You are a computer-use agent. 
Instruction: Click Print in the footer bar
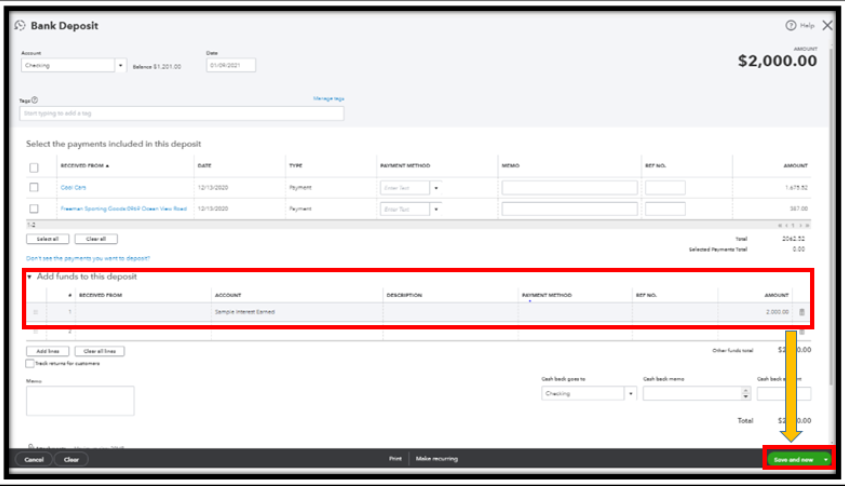pyautogui.click(x=395, y=459)
